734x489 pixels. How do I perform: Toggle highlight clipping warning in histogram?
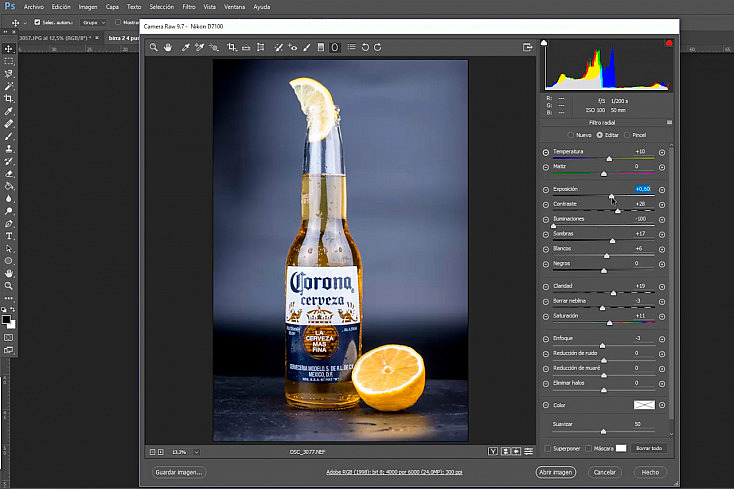669,43
